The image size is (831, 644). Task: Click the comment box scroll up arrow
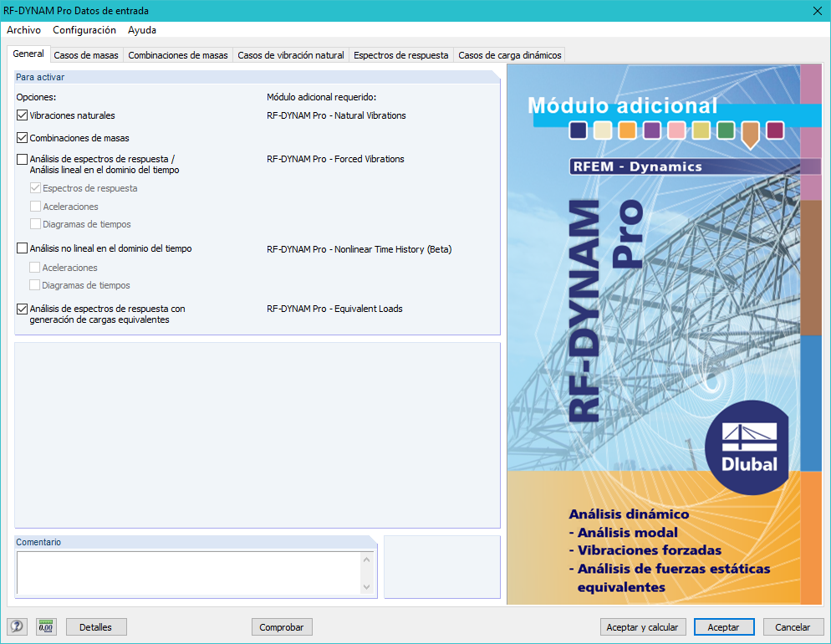click(367, 560)
